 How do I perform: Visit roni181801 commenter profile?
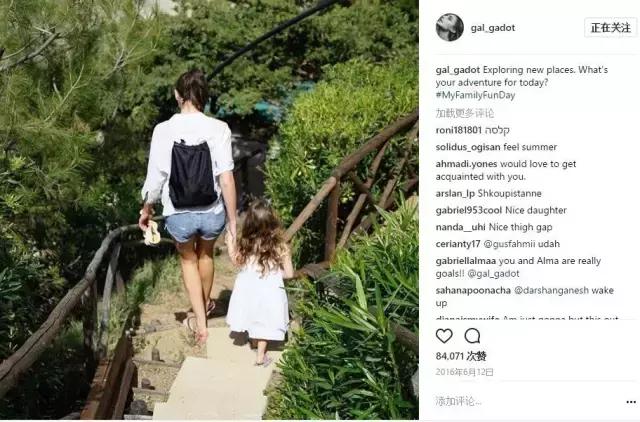tap(459, 130)
